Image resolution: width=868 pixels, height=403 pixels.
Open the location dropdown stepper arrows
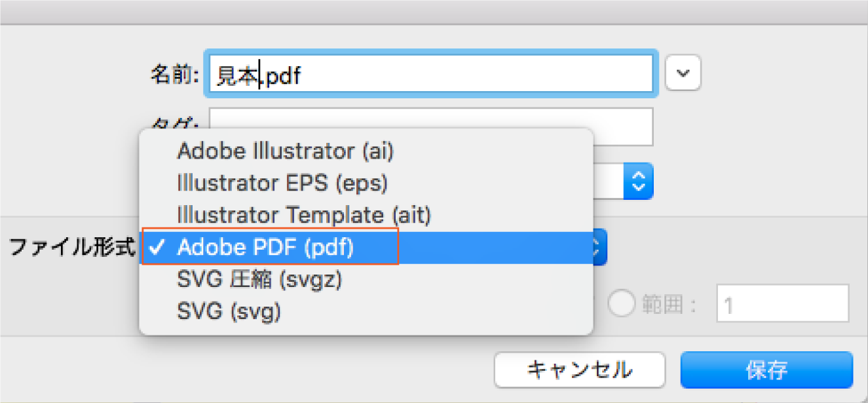(638, 182)
